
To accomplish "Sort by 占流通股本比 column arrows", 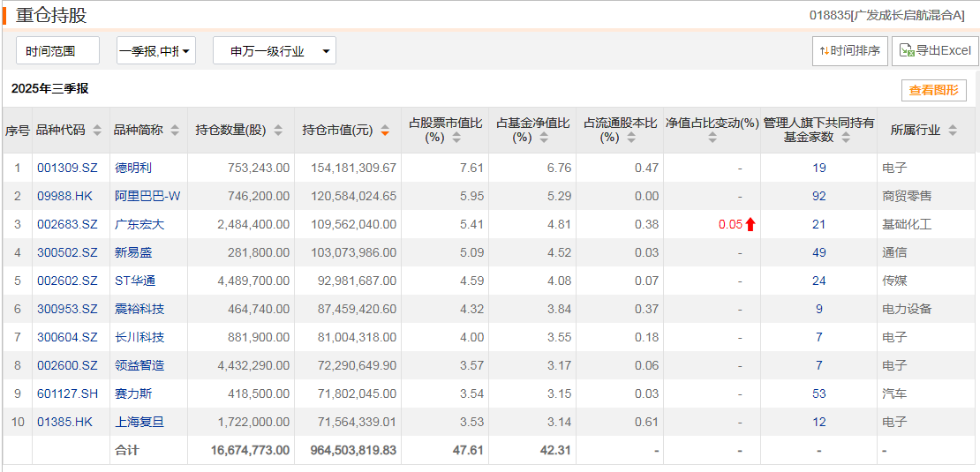I will (x=632, y=138).
